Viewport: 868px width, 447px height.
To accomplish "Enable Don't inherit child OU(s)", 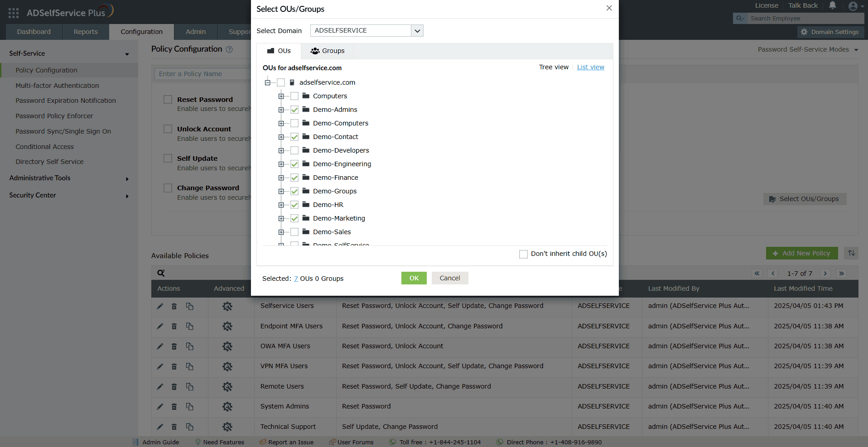I will (523, 254).
